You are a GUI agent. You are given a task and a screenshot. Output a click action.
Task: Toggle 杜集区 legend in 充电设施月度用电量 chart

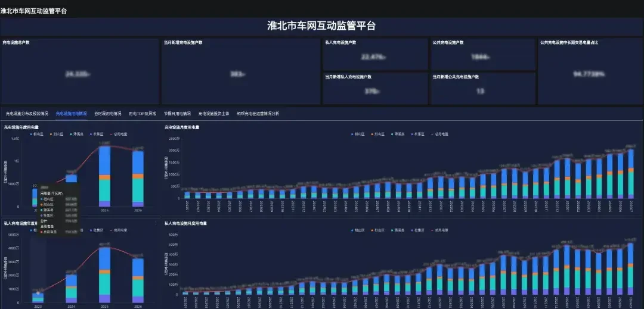point(418,134)
